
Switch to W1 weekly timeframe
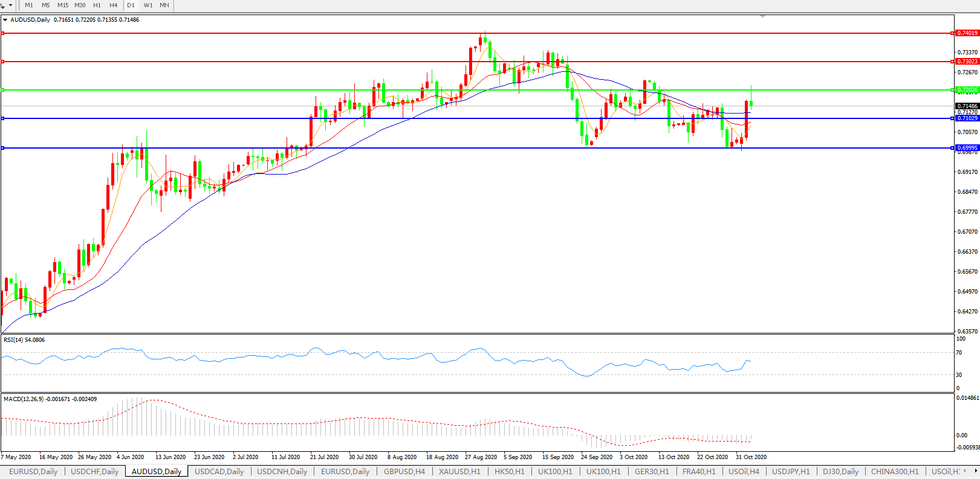pyautogui.click(x=148, y=5)
